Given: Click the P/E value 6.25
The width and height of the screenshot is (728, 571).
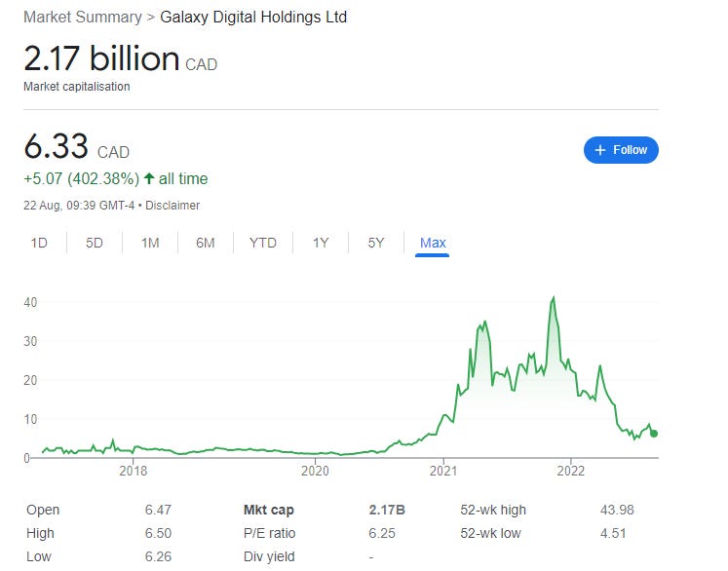Looking at the screenshot, I should (382, 533).
